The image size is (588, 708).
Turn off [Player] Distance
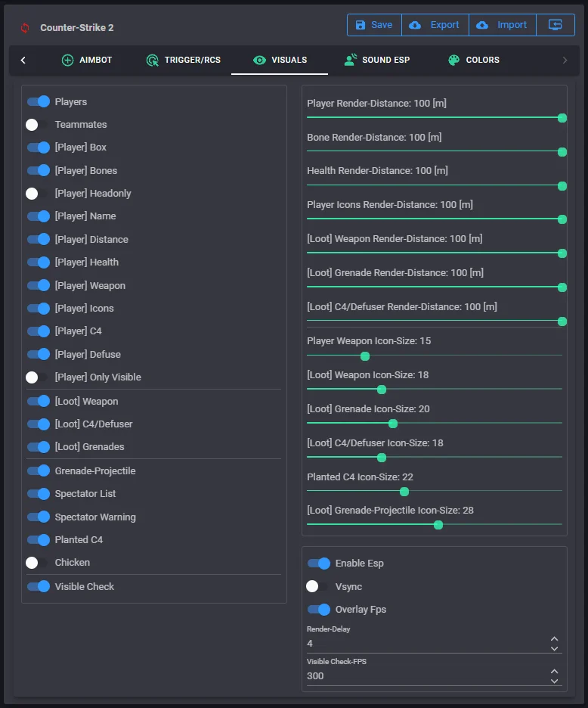click(x=39, y=239)
